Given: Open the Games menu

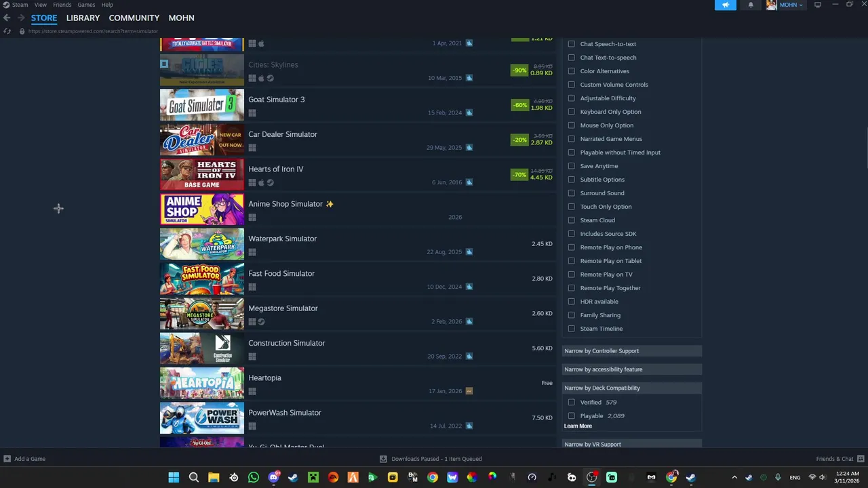Looking at the screenshot, I should point(86,5).
